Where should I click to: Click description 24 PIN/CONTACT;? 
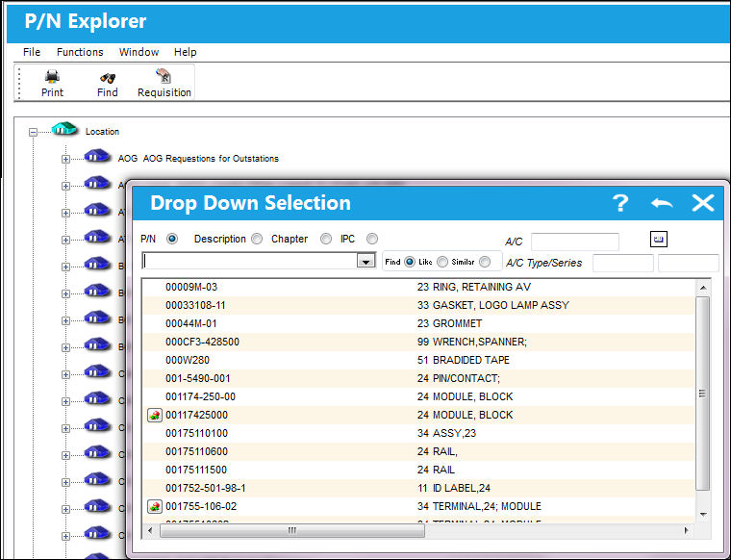point(458,378)
